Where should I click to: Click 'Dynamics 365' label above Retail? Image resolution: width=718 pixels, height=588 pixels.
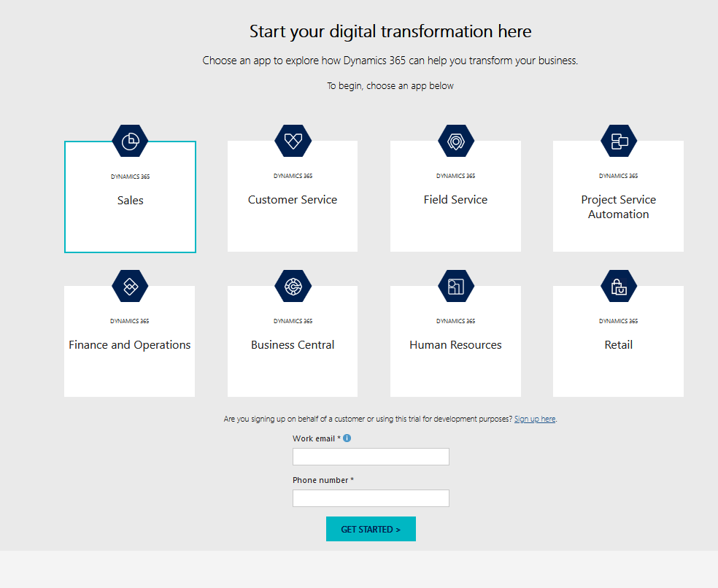coord(619,321)
